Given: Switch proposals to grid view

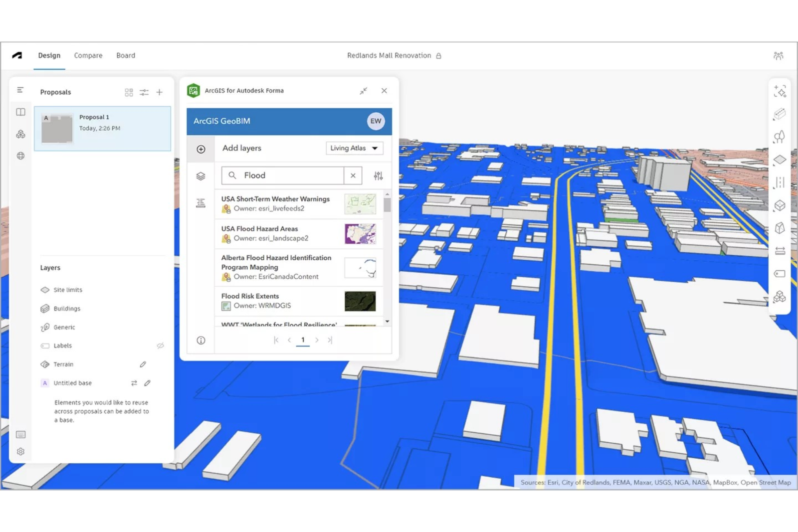Looking at the screenshot, I should click(129, 92).
